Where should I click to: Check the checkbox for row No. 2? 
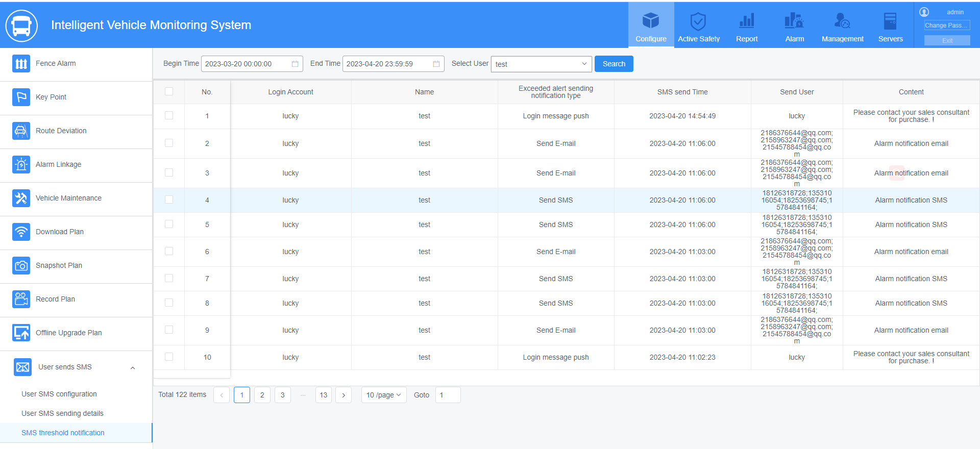pos(169,143)
